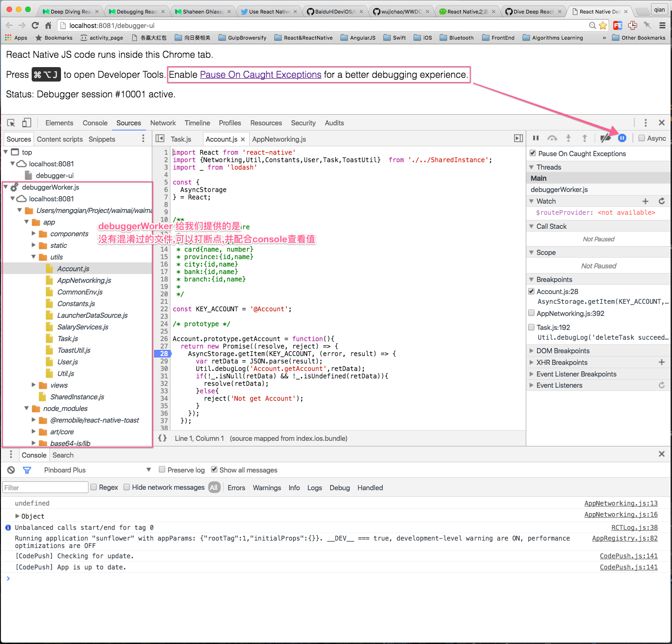
Task: Open the Sources navigator overflow menu
Action: click(143, 138)
